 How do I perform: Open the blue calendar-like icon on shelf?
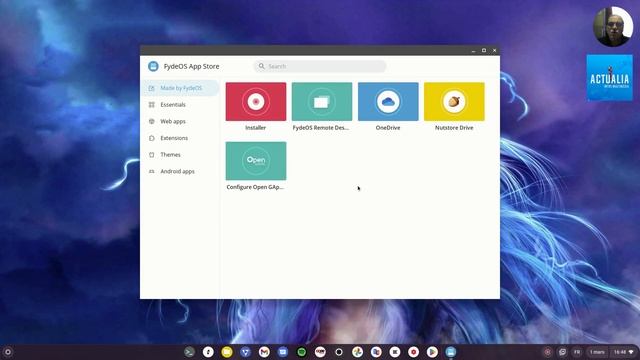point(283,352)
